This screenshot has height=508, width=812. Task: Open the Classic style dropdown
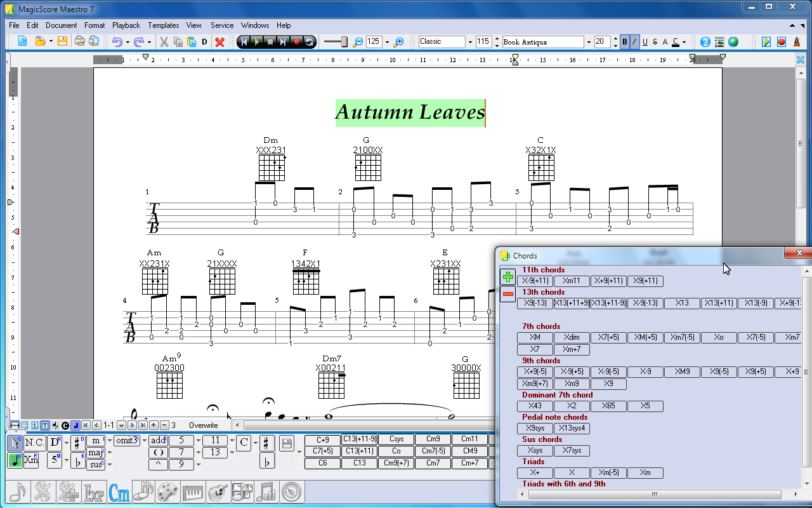click(x=470, y=43)
